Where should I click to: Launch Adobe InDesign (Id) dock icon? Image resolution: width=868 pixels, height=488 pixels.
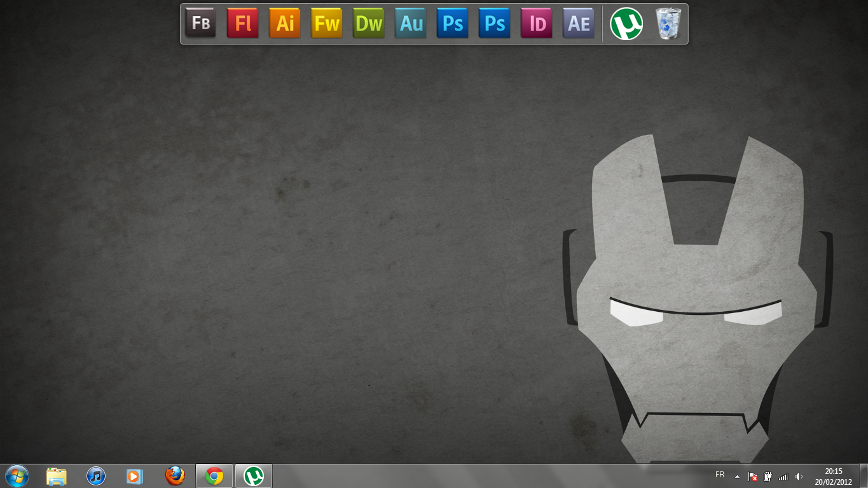tap(537, 24)
